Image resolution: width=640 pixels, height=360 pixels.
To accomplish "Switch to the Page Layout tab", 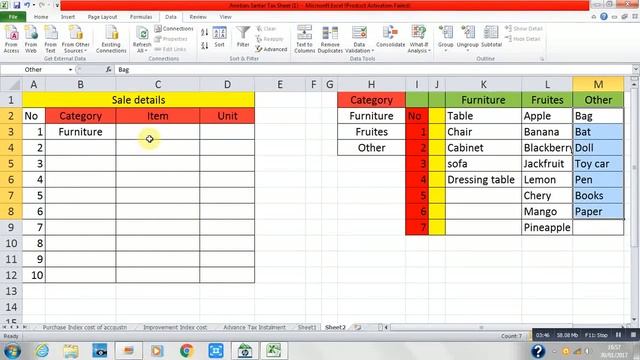I will [x=102, y=17].
